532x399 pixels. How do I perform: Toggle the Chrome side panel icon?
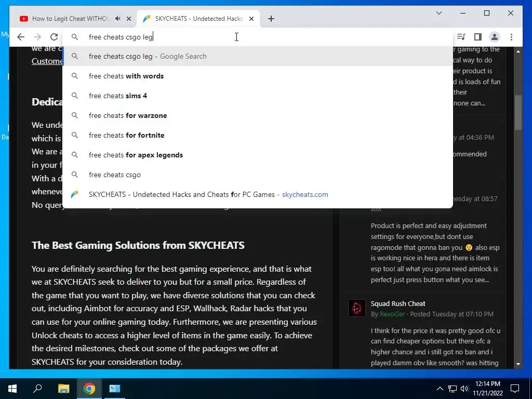tap(478, 37)
